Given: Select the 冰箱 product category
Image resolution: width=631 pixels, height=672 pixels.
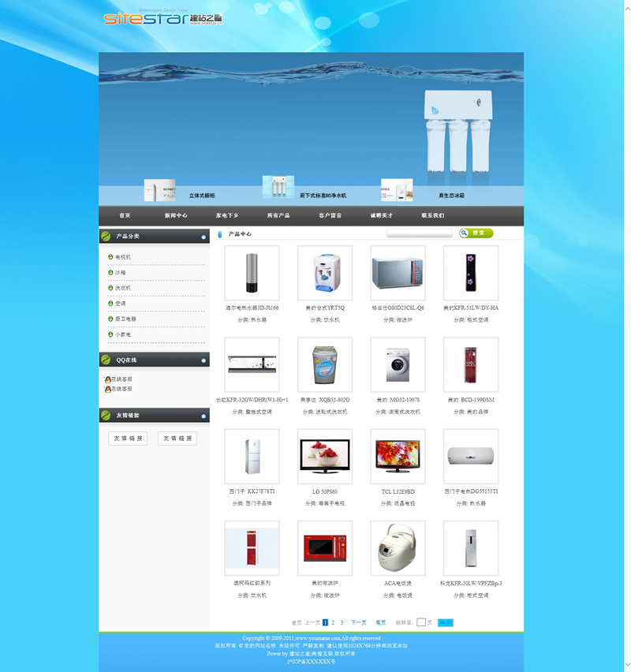Looking at the screenshot, I should point(121,273).
